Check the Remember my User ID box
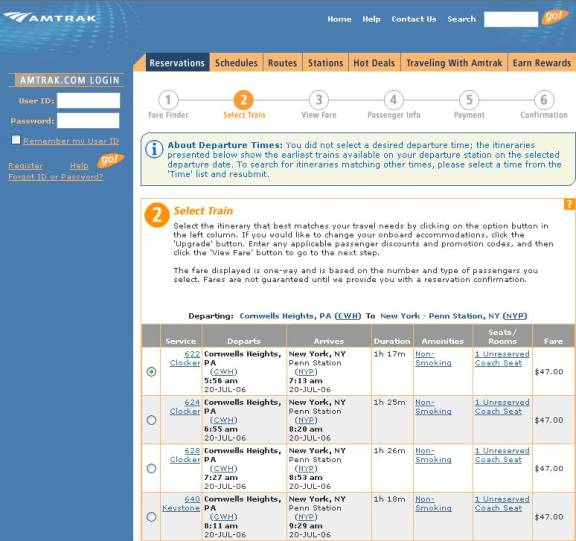 click(x=16, y=140)
